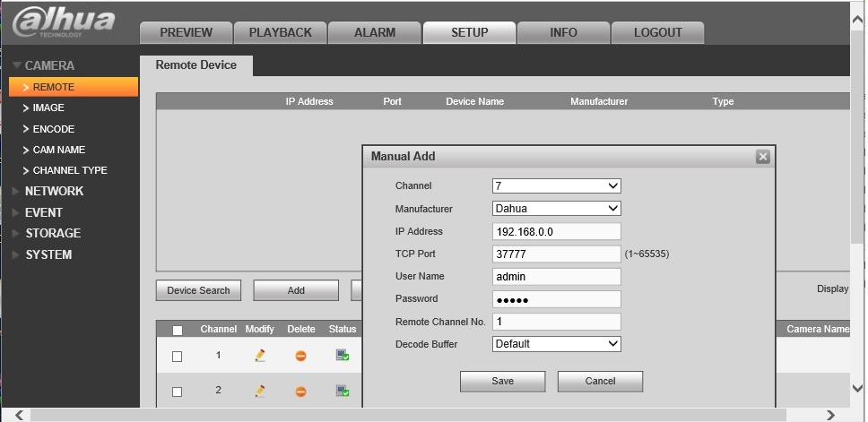Toggle the select-all checkbox in table header
Viewport: 868px width, 422px height.
click(x=178, y=331)
